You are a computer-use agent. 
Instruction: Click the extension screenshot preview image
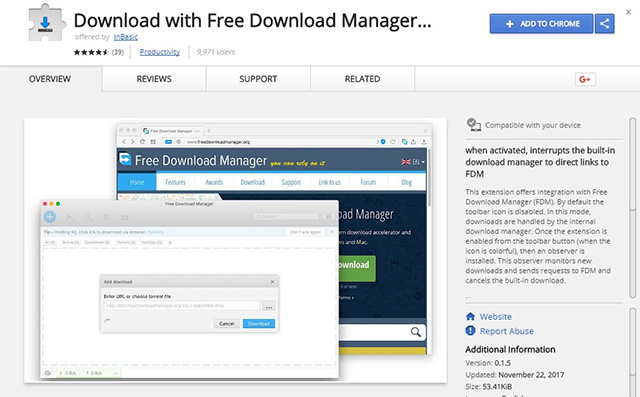click(235, 250)
